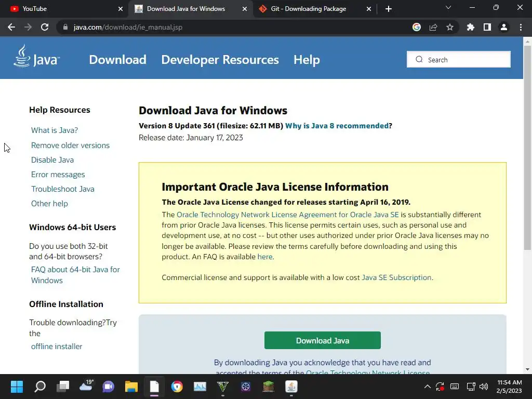532x399 pixels.
Task: Open Chrome three-dot menu
Action: 521,27
